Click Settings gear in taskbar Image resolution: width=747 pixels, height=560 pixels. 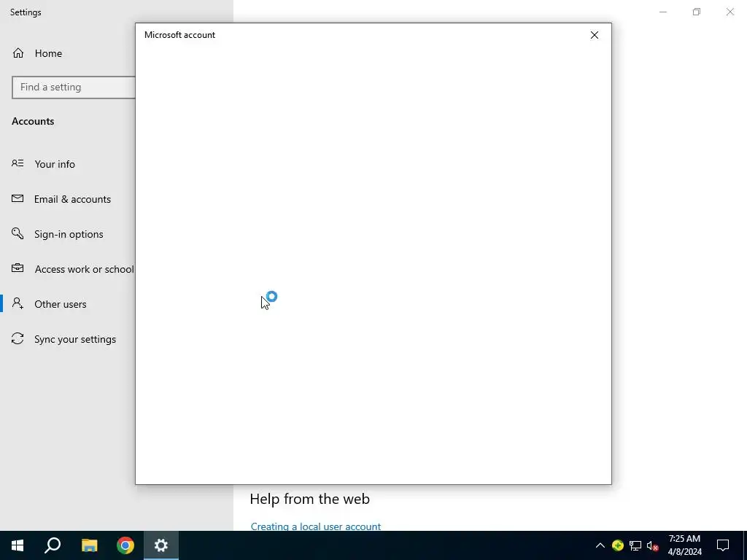[x=161, y=545]
